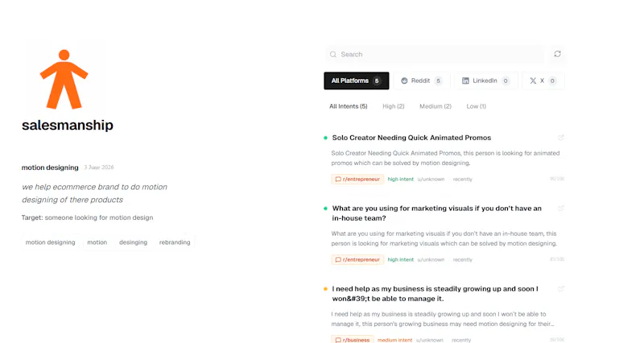Click the Search input field

[435, 54]
